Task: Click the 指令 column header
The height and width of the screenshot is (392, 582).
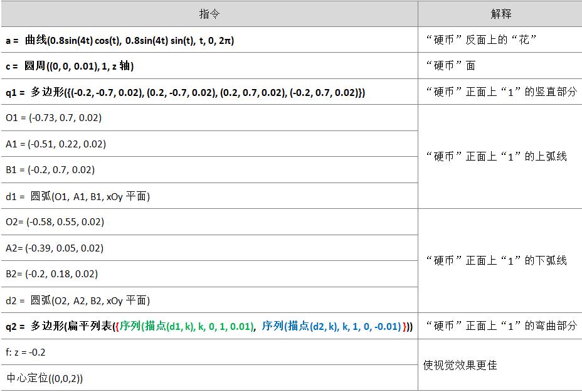Action: (x=210, y=12)
